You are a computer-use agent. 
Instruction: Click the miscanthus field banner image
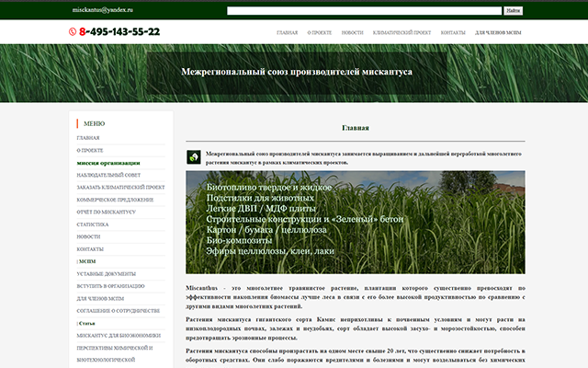[355, 222]
